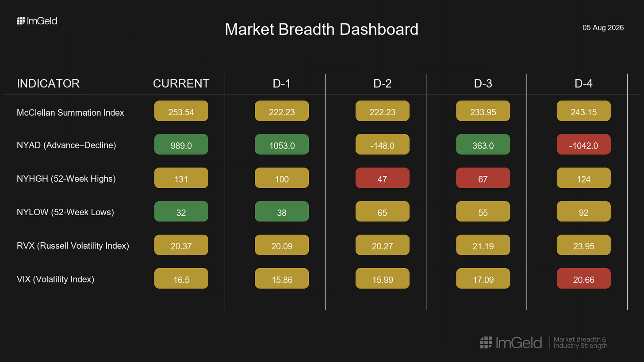This screenshot has width=644, height=362.
Task: Select the RVX (Russell Volatility Index) label
Action: coord(73,246)
